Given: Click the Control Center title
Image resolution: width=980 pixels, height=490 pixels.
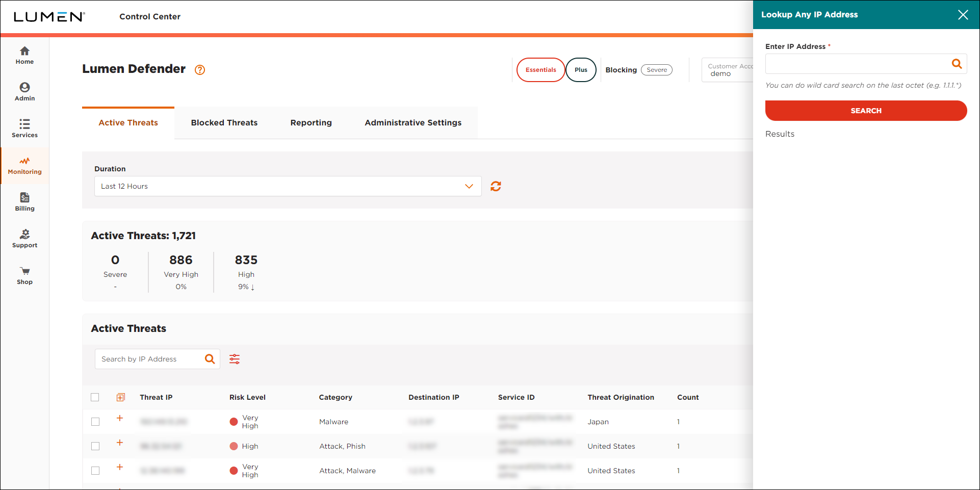Looking at the screenshot, I should pyautogui.click(x=150, y=17).
